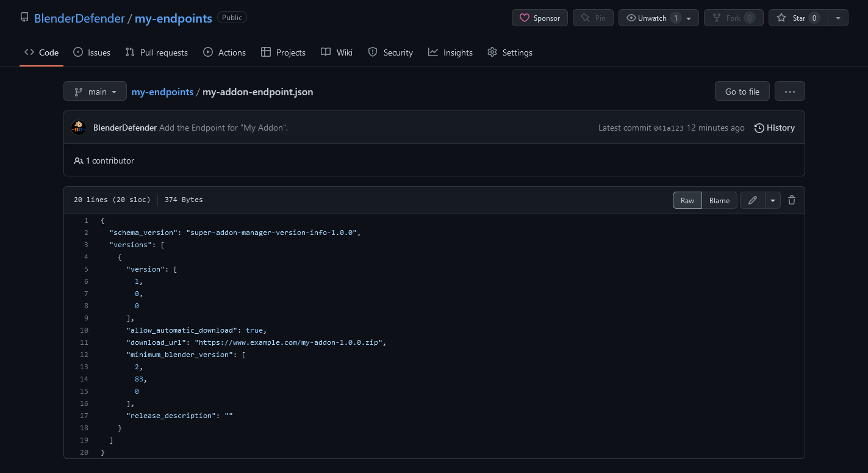Screen dimensions: 868x473
Task: Click the BlenderDefender commit author name
Action: [125, 128]
